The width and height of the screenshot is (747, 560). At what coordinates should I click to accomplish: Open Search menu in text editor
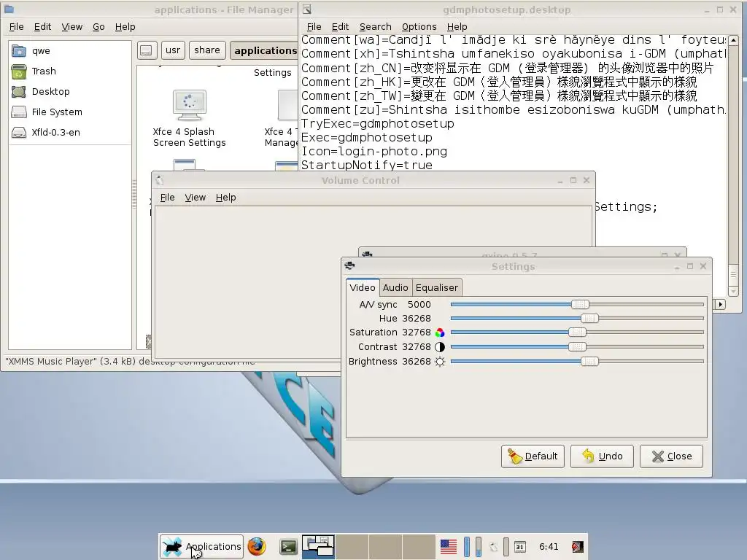point(376,27)
